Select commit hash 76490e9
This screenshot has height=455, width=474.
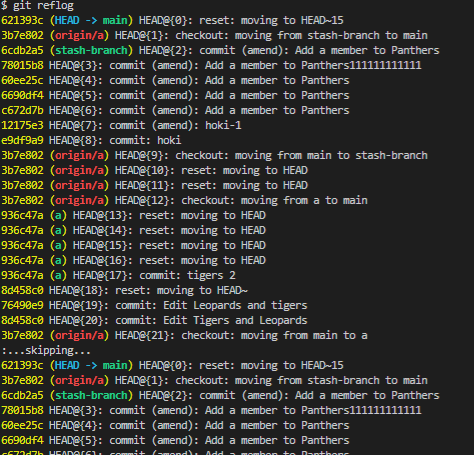coord(22,305)
